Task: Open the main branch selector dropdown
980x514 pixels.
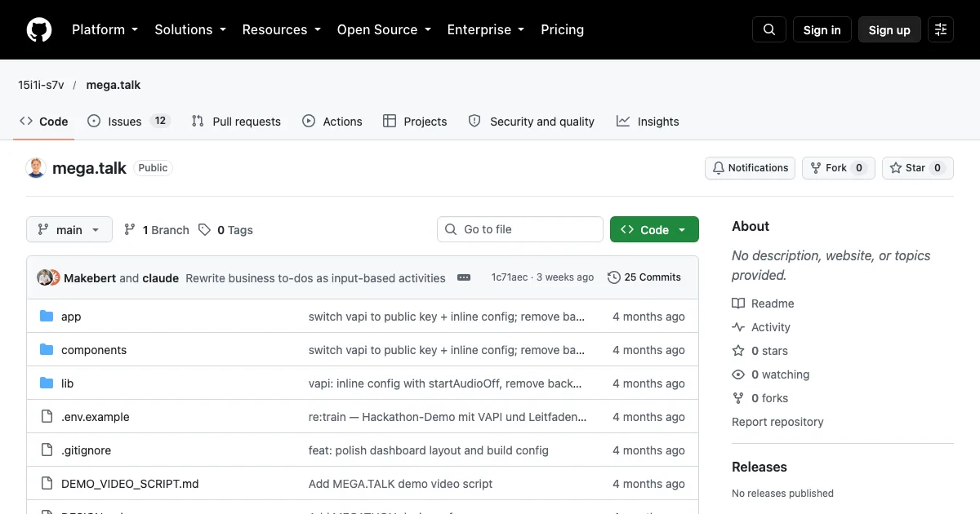Action: [69, 230]
